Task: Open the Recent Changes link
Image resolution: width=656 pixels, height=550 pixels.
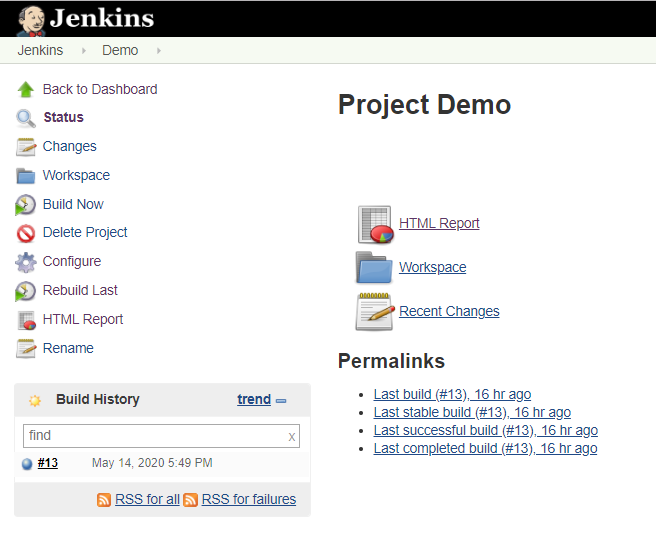Action: [449, 311]
